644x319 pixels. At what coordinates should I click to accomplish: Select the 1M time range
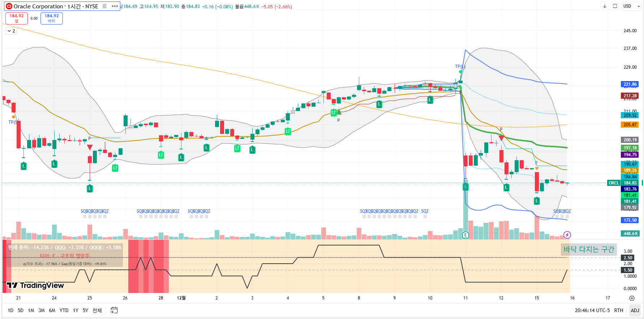tap(31, 310)
